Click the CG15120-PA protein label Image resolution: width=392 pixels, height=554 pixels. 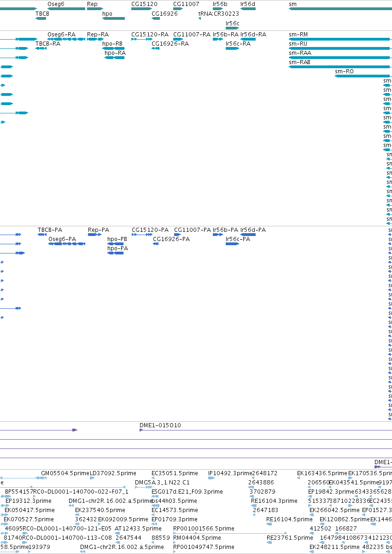tap(150, 230)
